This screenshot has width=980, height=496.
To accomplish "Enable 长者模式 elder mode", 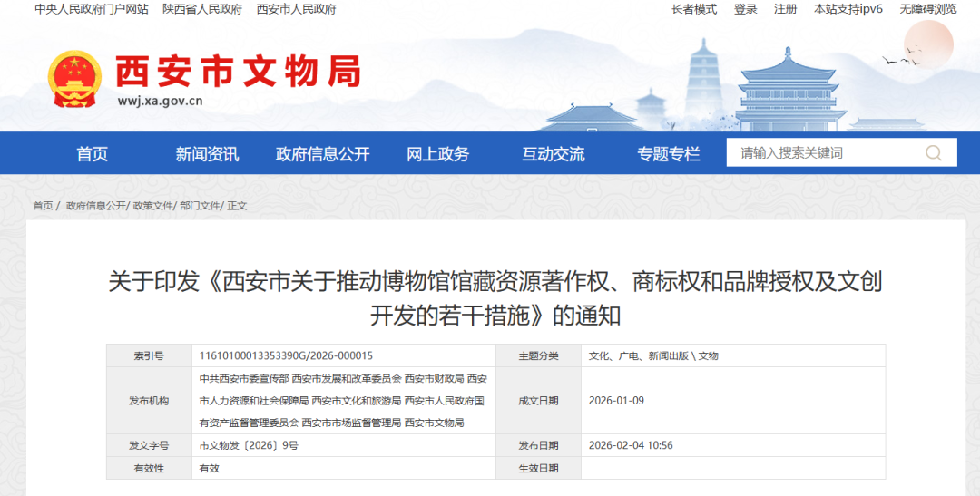I will pyautogui.click(x=694, y=9).
